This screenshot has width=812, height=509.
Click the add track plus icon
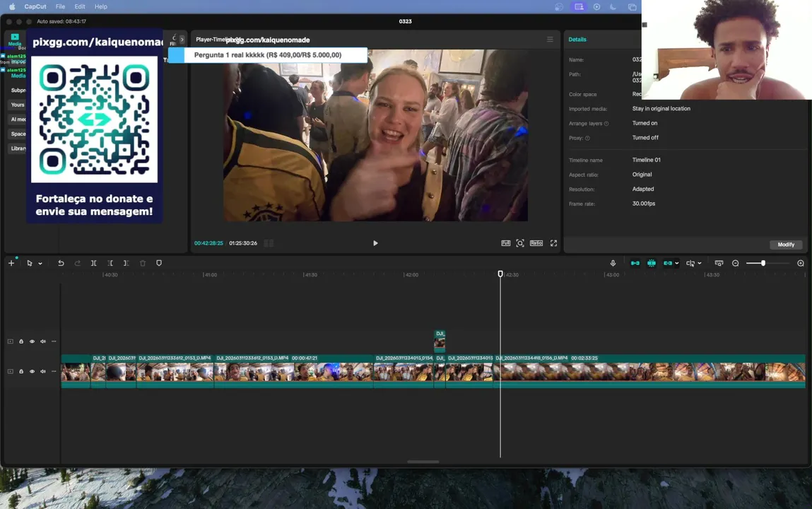11,263
